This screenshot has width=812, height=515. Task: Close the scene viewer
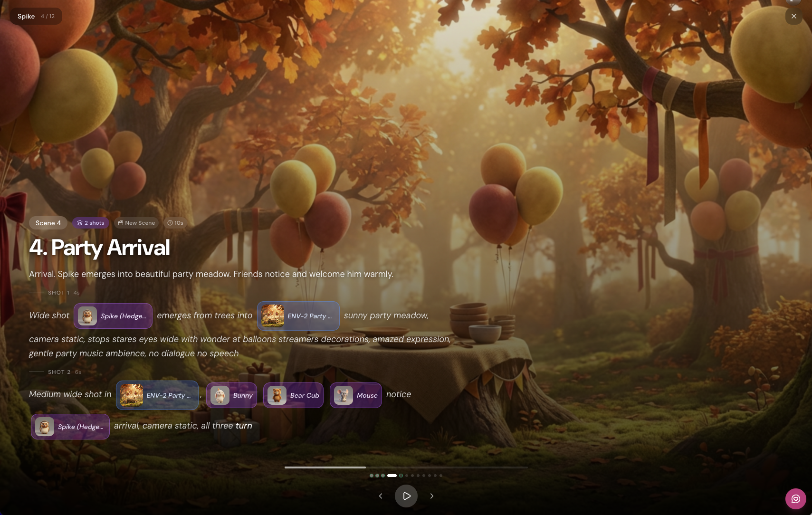click(x=793, y=16)
